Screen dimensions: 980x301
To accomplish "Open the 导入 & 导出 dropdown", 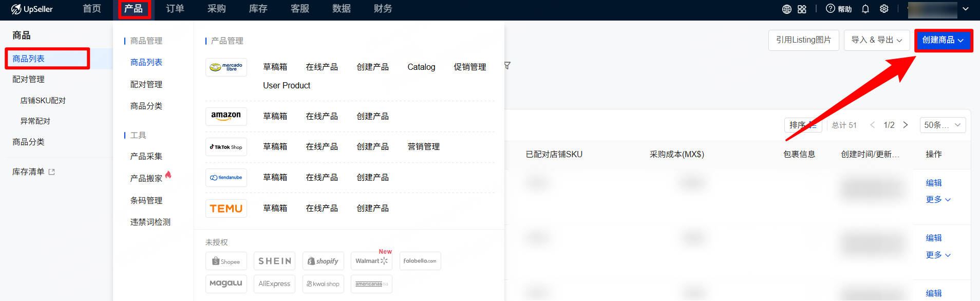I will click(877, 40).
